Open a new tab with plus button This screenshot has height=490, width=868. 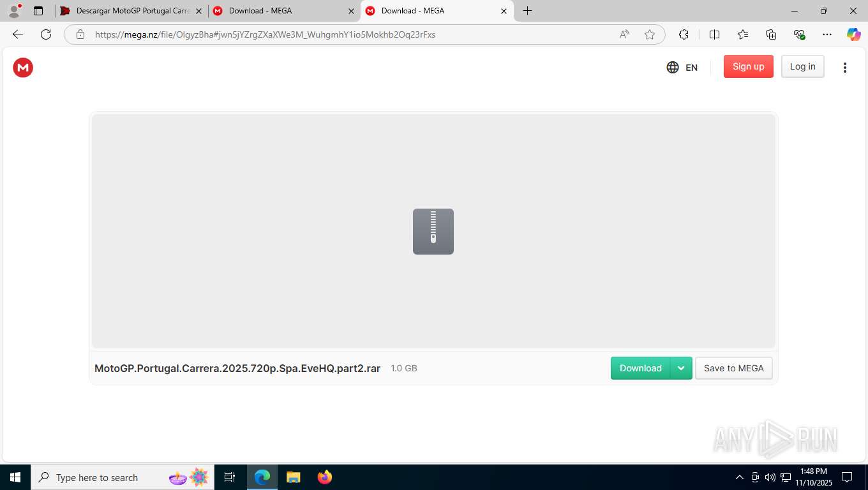coord(527,11)
